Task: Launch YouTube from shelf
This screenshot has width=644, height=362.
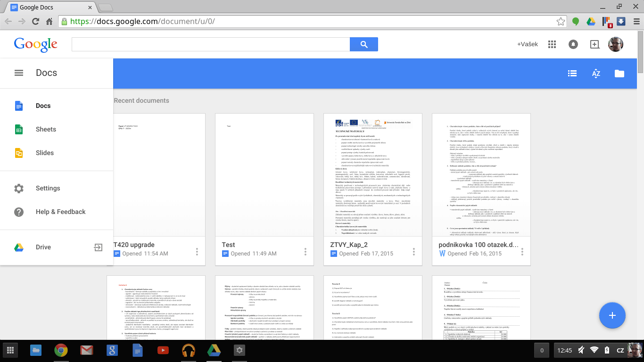Action: click(x=163, y=350)
